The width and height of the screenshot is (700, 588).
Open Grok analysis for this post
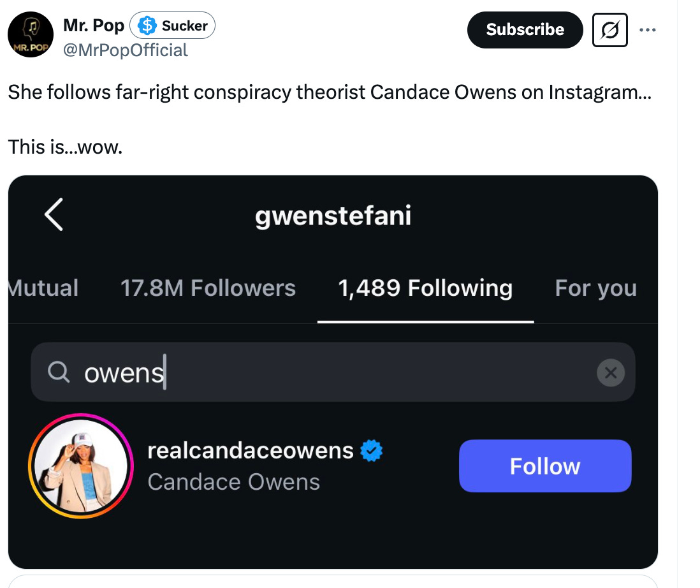[609, 30]
